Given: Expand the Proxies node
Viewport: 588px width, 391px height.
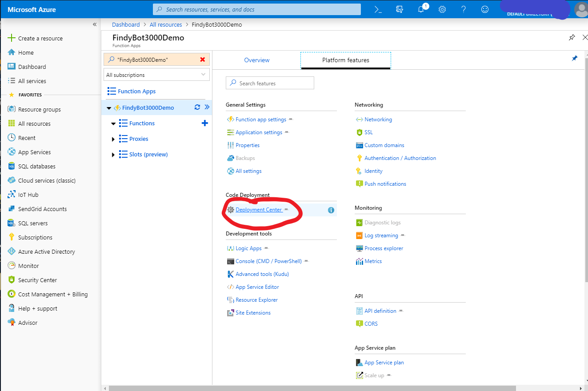Looking at the screenshot, I should pos(113,139).
